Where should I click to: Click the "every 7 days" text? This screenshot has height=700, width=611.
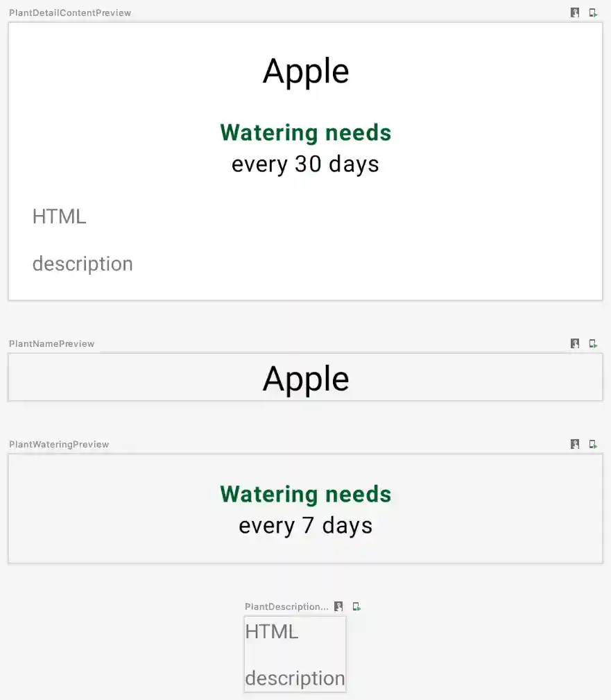(306, 526)
